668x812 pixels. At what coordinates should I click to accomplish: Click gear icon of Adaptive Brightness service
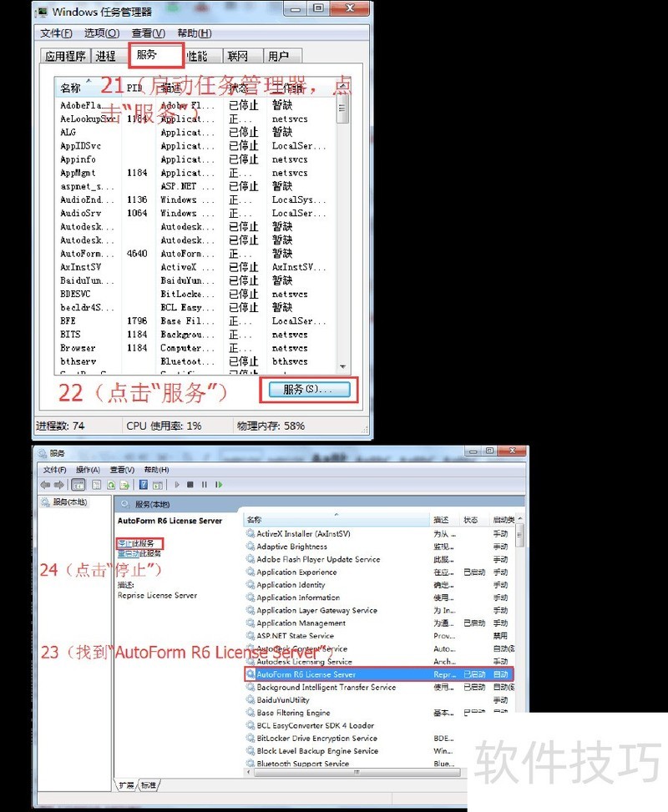(250, 546)
